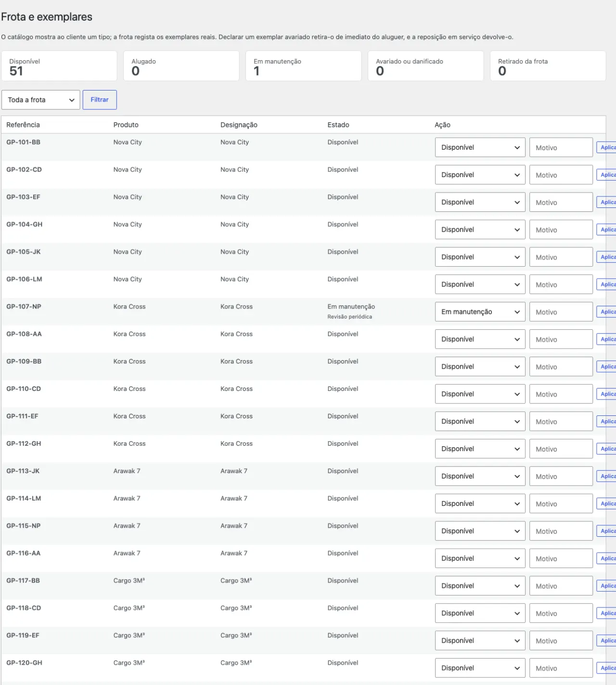This screenshot has height=685, width=616.
Task: Select the Retirado da frota card
Action: coord(548,66)
